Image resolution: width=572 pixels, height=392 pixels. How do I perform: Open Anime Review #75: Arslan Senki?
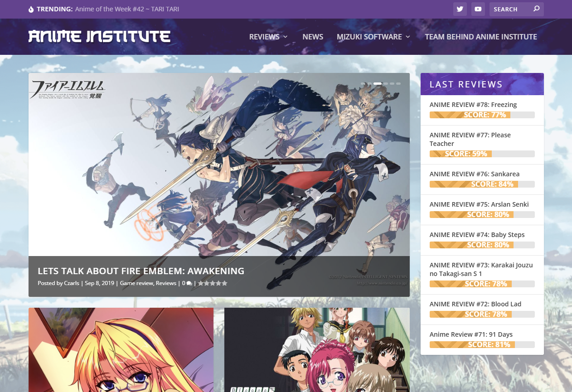479,204
